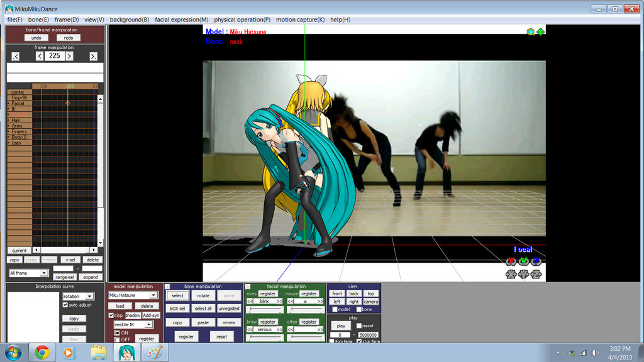
Task: Click the rotate button in bone manipulation
Action: pos(203,295)
